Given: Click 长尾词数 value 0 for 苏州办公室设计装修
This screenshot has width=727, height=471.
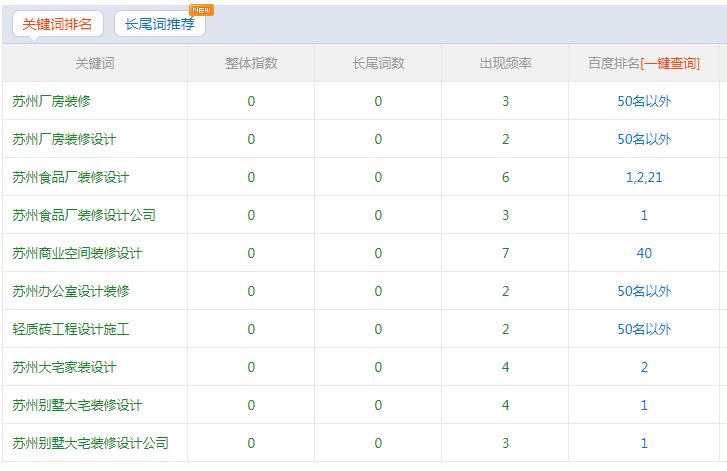Looking at the screenshot, I should click(x=378, y=291).
